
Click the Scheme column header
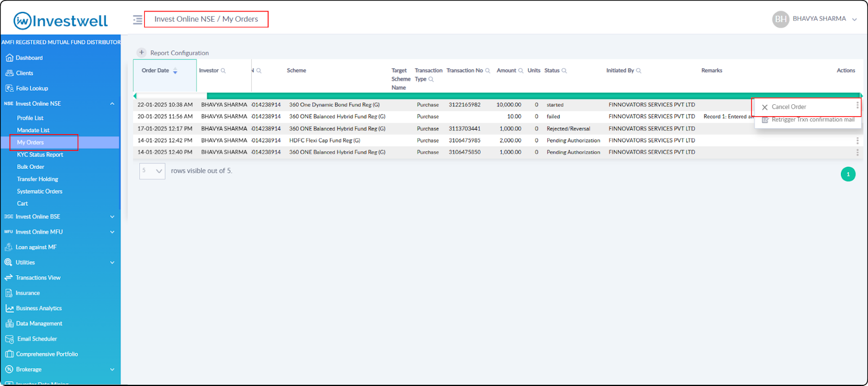[x=296, y=71]
